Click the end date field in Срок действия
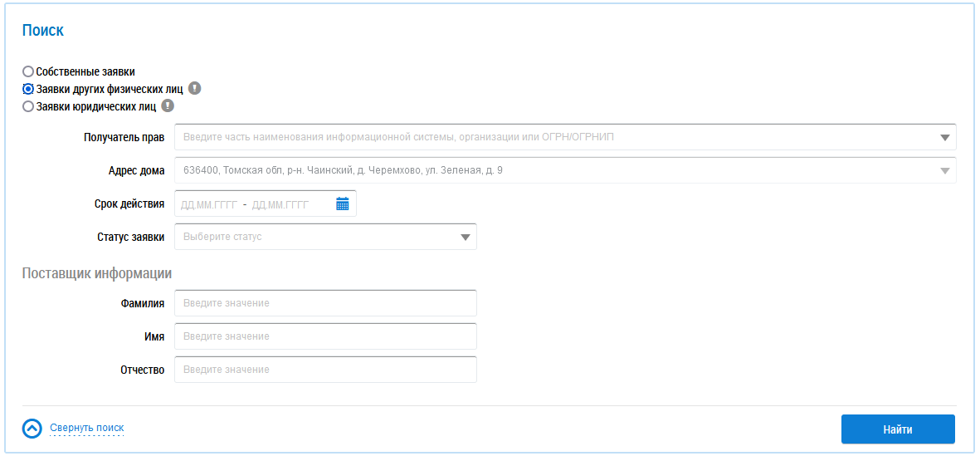Viewport: 980px width, 456px height. tap(280, 204)
